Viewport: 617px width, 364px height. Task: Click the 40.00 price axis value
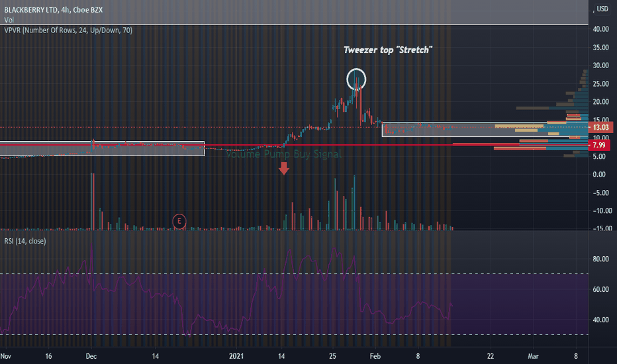pyautogui.click(x=601, y=29)
